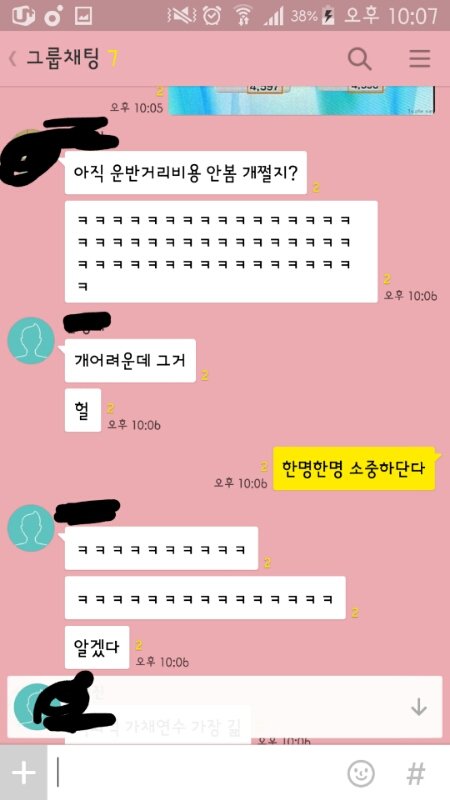This screenshot has height=800, width=450.
Task: Tap the 알겠다 message bubble
Action: (x=97, y=647)
